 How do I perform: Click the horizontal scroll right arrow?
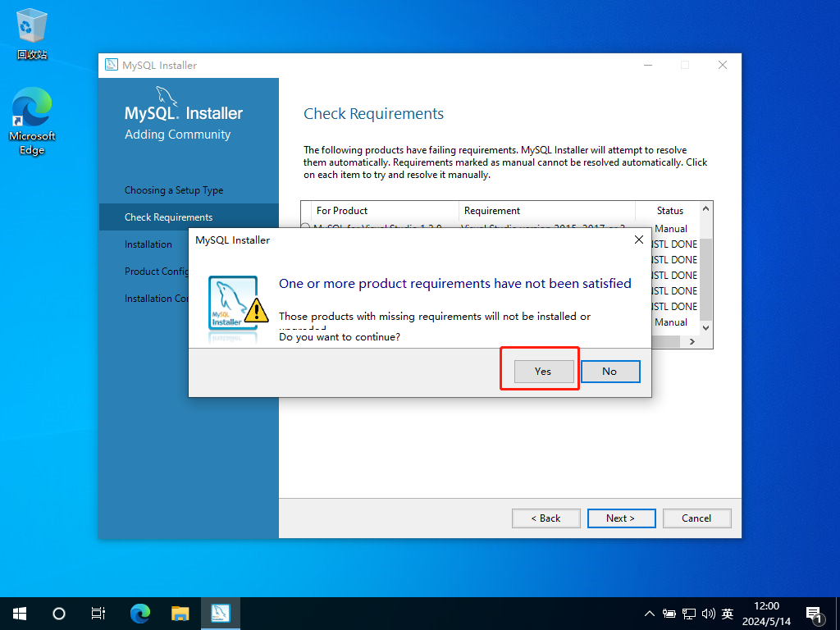(692, 341)
